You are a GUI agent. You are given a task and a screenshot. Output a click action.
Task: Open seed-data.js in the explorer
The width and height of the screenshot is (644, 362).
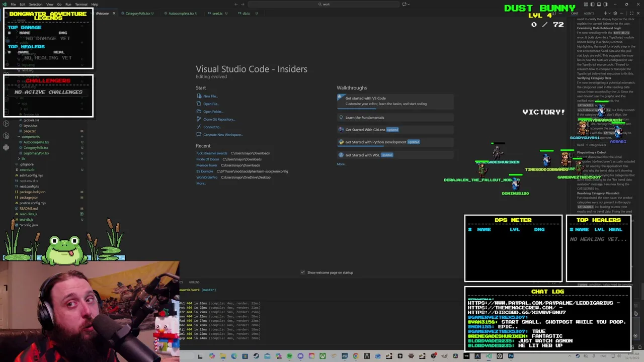pos(28,214)
